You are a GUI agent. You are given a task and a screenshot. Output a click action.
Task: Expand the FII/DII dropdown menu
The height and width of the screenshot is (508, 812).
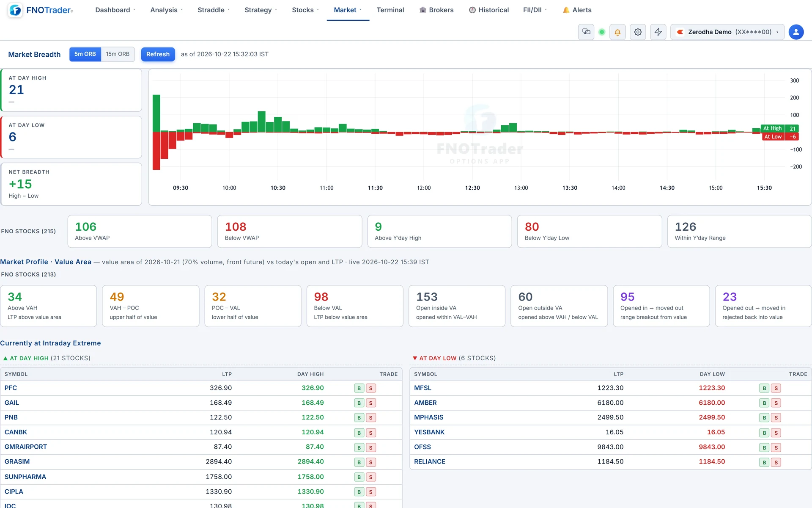pyautogui.click(x=535, y=10)
